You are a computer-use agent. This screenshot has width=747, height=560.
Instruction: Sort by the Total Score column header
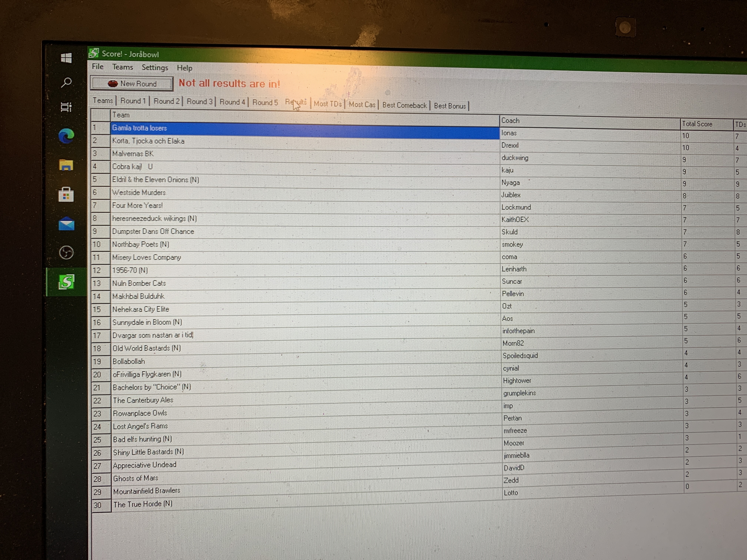pos(697,124)
